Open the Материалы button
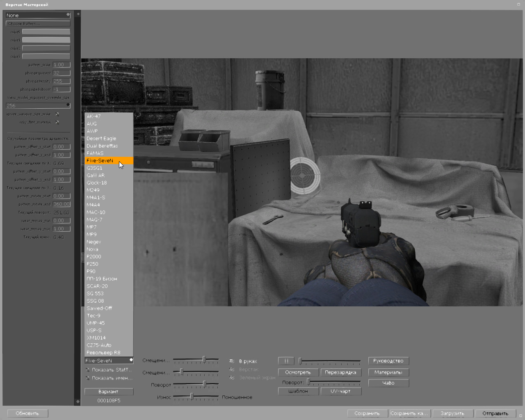Image resolution: width=525 pixels, height=420 pixels. 388,372
